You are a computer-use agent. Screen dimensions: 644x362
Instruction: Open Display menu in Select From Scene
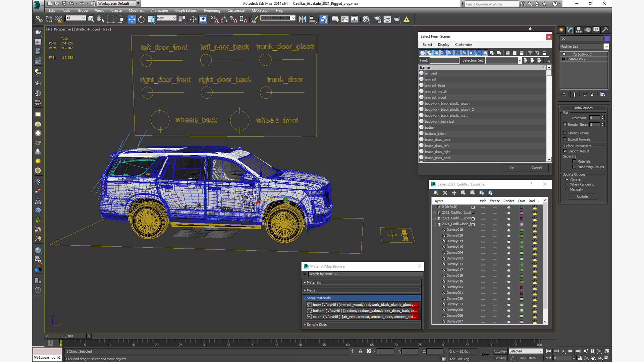(443, 45)
